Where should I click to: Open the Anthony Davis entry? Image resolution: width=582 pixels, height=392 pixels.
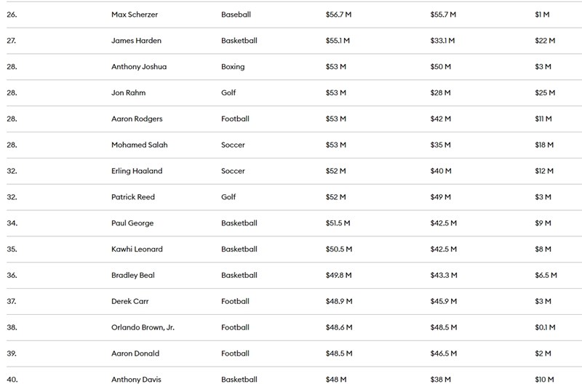pos(136,380)
